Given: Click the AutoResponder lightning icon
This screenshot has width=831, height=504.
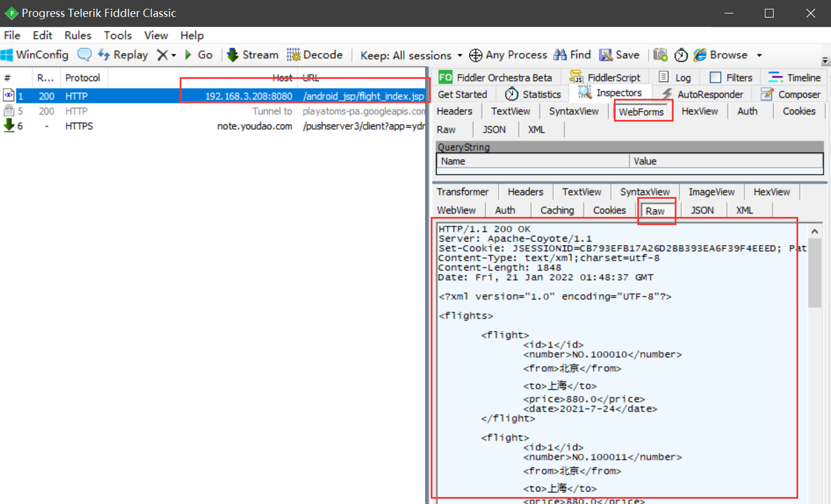Looking at the screenshot, I should click(x=667, y=94).
